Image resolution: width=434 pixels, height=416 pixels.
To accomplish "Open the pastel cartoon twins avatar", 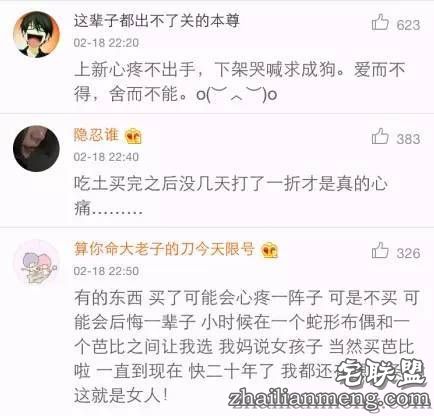I will pos(36,263).
